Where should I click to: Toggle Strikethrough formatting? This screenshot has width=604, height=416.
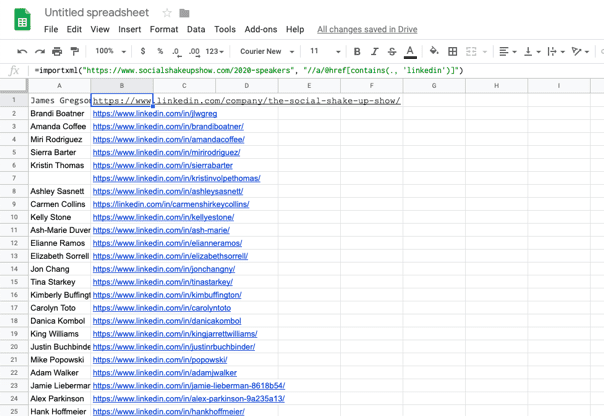392,51
